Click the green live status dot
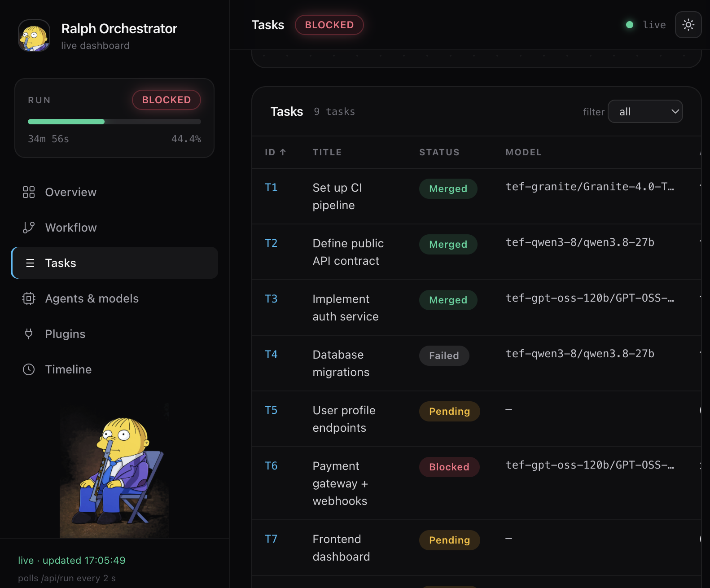Image resolution: width=710 pixels, height=588 pixels. coord(630,25)
